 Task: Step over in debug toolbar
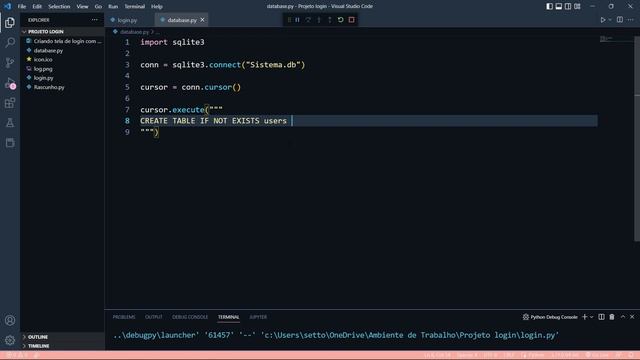308,20
